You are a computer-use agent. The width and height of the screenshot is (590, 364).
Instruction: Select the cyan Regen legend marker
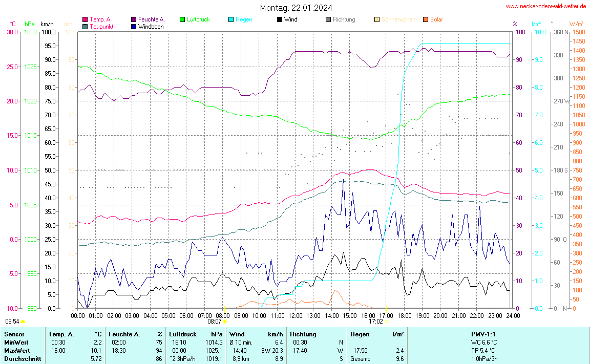point(231,19)
